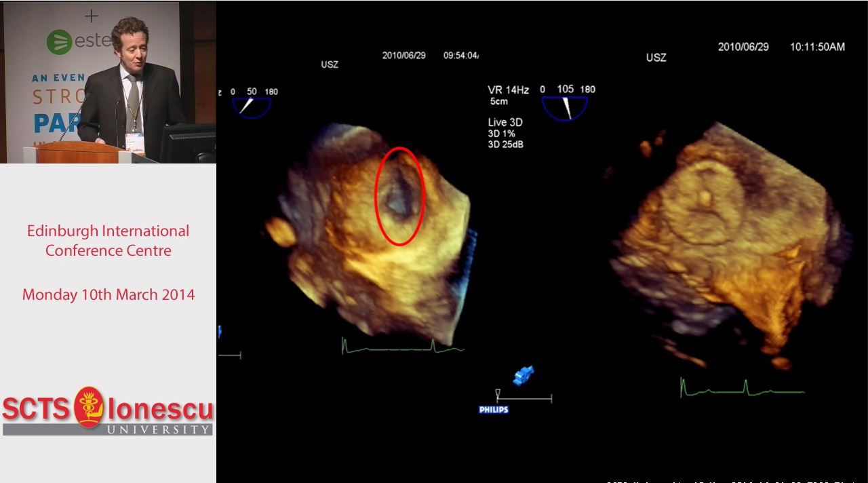Click the angle dial showing 50 degrees
868x483 pixels.
click(x=252, y=107)
